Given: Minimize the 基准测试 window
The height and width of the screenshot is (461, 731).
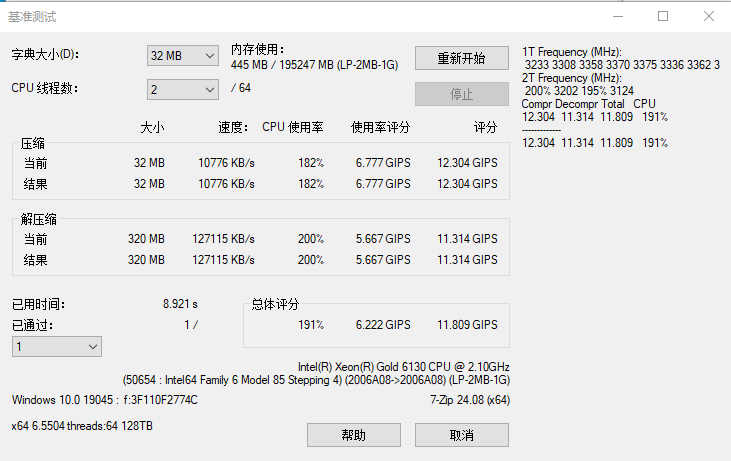Looking at the screenshot, I should pyautogui.click(x=617, y=16).
